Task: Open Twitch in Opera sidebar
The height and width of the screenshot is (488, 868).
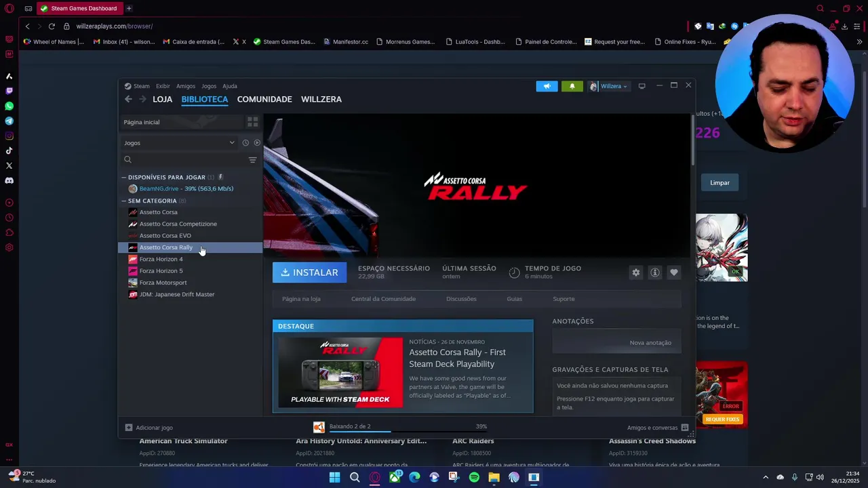Action: pyautogui.click(x=9, y=91)
